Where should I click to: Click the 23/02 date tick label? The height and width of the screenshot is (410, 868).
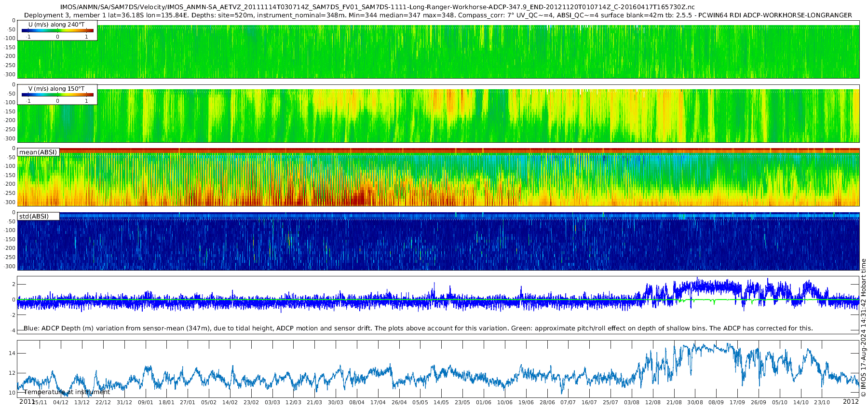251,402
